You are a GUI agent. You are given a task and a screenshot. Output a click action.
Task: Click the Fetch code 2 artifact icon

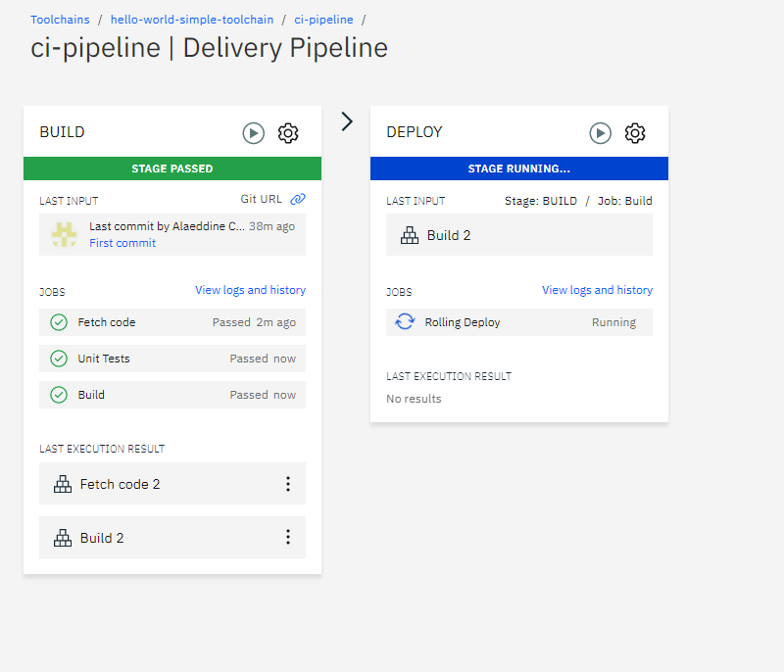pos(63,484)
